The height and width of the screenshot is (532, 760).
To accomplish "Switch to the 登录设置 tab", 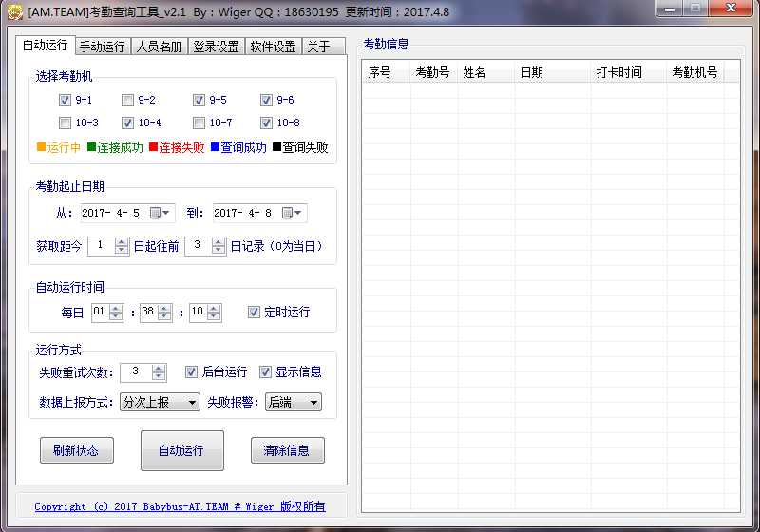I will pyautogui.click(x=217, y=47).
